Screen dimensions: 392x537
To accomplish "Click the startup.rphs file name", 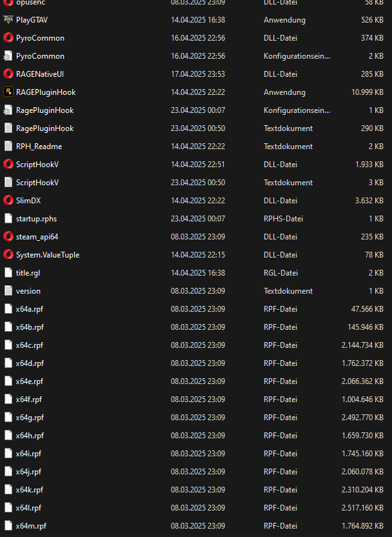I will (36, 219).
